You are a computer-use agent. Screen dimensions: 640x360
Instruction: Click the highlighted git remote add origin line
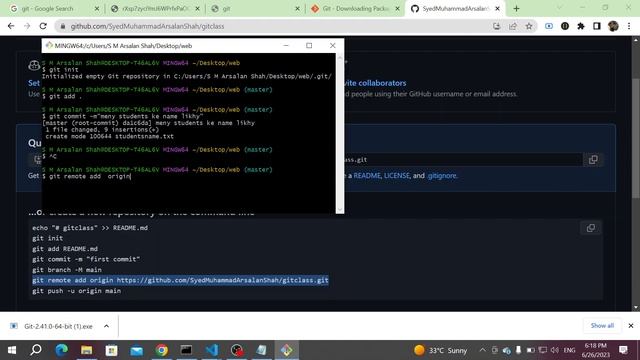click(180, 280)
